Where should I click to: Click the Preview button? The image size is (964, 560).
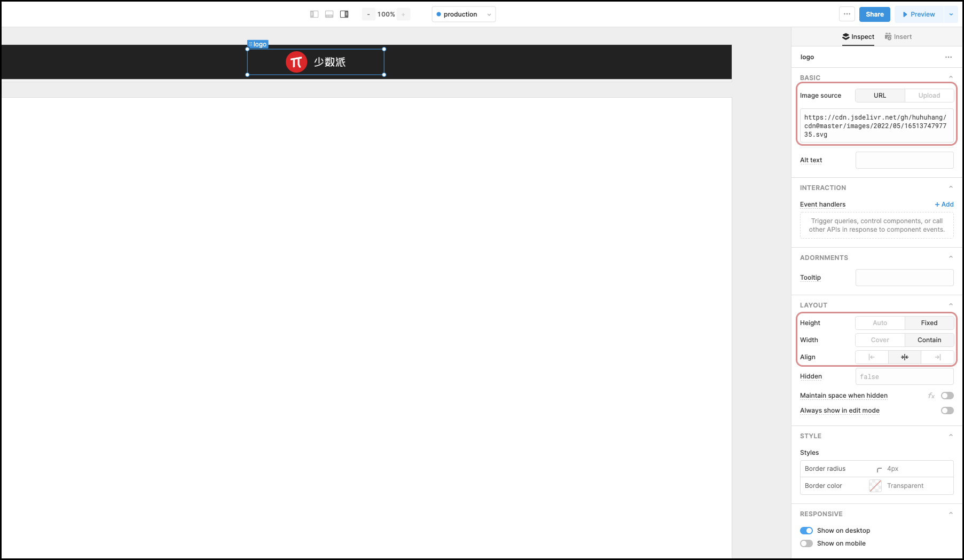click(919, 14)
